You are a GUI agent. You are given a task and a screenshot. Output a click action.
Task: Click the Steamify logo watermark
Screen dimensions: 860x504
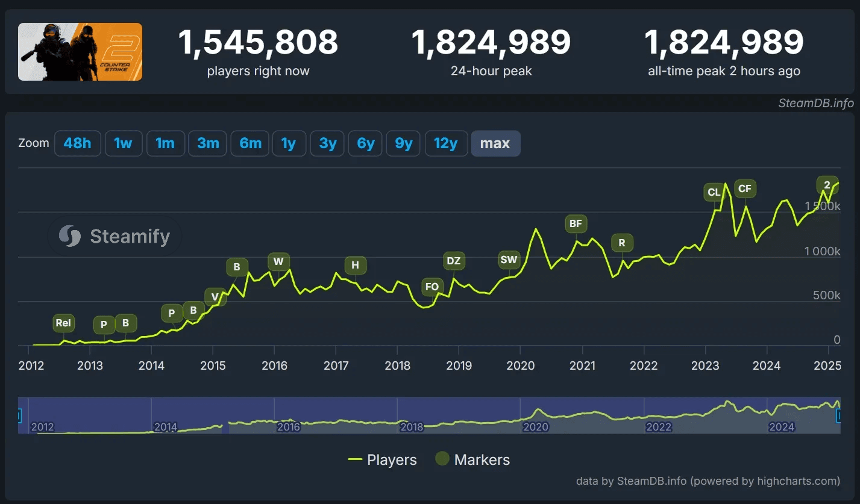coord(115,236)
